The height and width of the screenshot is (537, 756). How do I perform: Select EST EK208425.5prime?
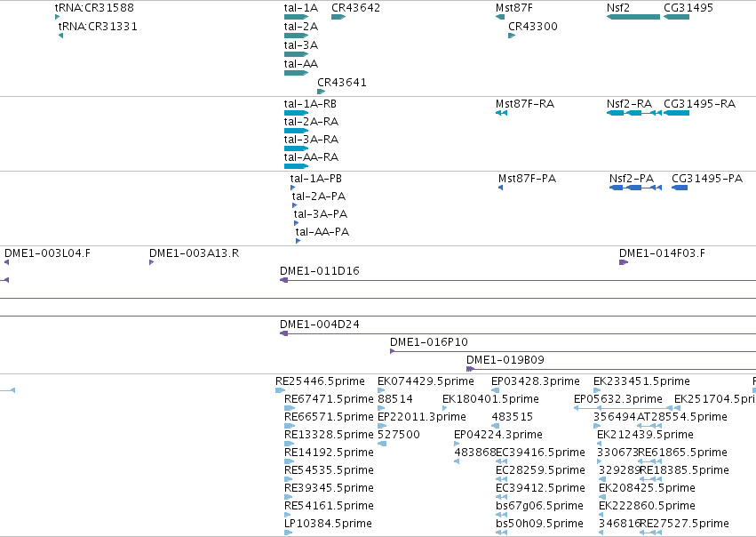click(602, 498)
